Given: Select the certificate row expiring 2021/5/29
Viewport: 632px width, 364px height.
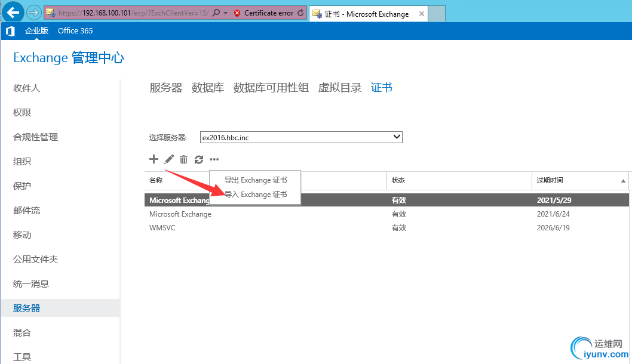Looking at the screenshot, I should (x=386, y=200).
